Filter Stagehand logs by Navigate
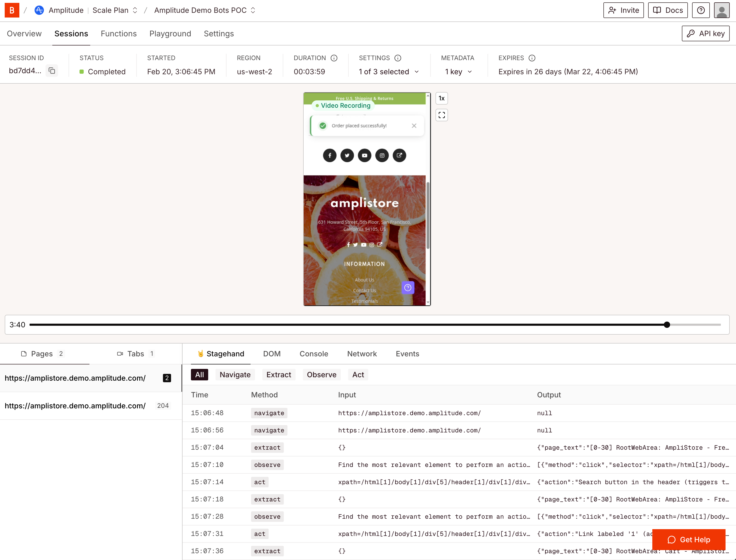The height and width of the screenshot is (560, 736). coord(235,375)
